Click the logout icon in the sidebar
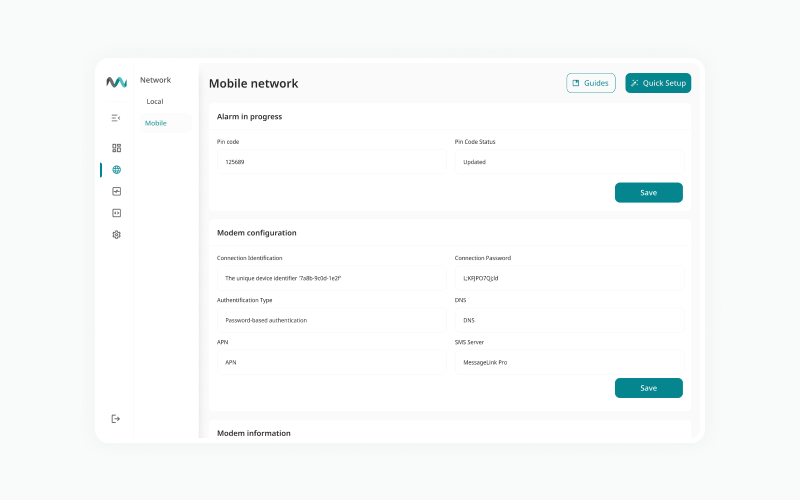This screenshot has height=500, width=800. [116, 419]
